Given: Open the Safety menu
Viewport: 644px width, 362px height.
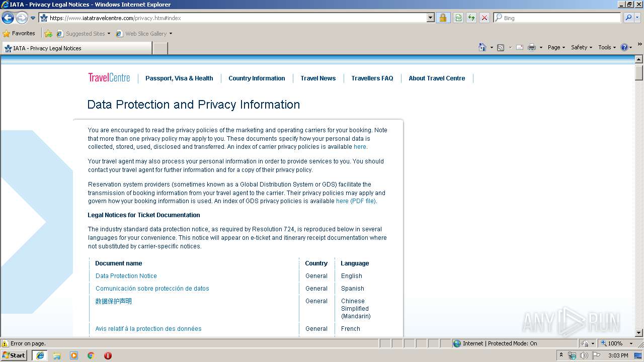Looking at the screenshot, I should click(x=581, y=47).
